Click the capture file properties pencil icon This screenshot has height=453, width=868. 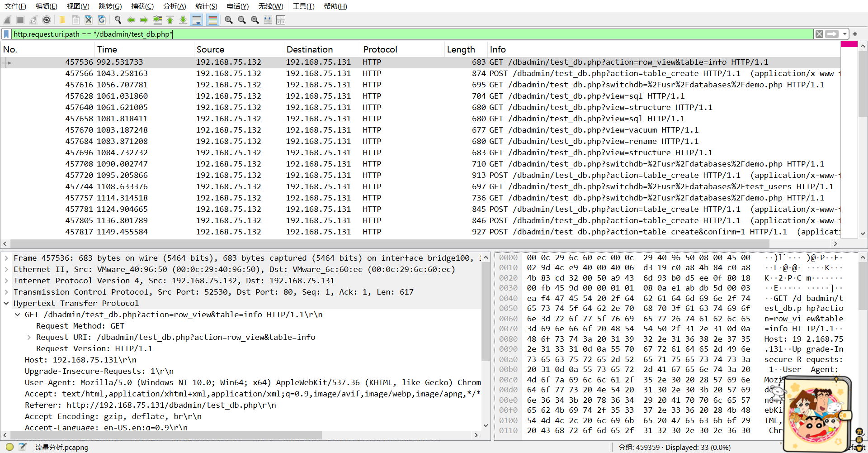pyautogui.click(x=23, y=447)
